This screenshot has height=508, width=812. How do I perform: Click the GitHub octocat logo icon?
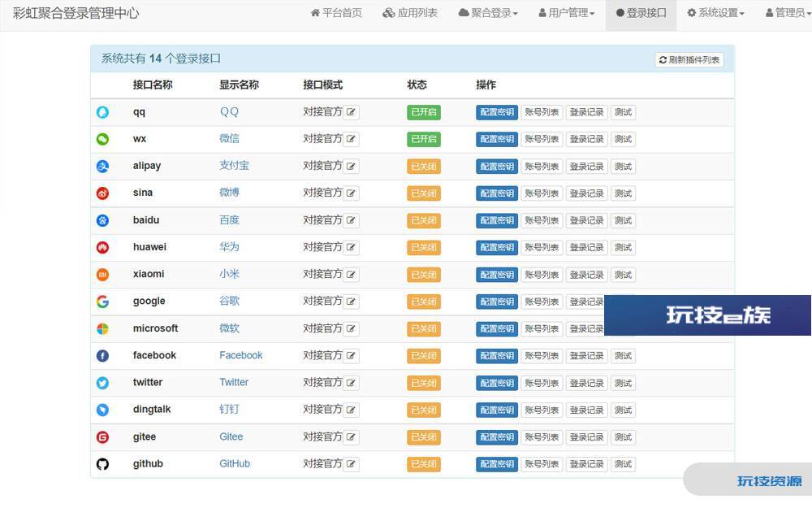pyautogui.click(x=102, y=464)
